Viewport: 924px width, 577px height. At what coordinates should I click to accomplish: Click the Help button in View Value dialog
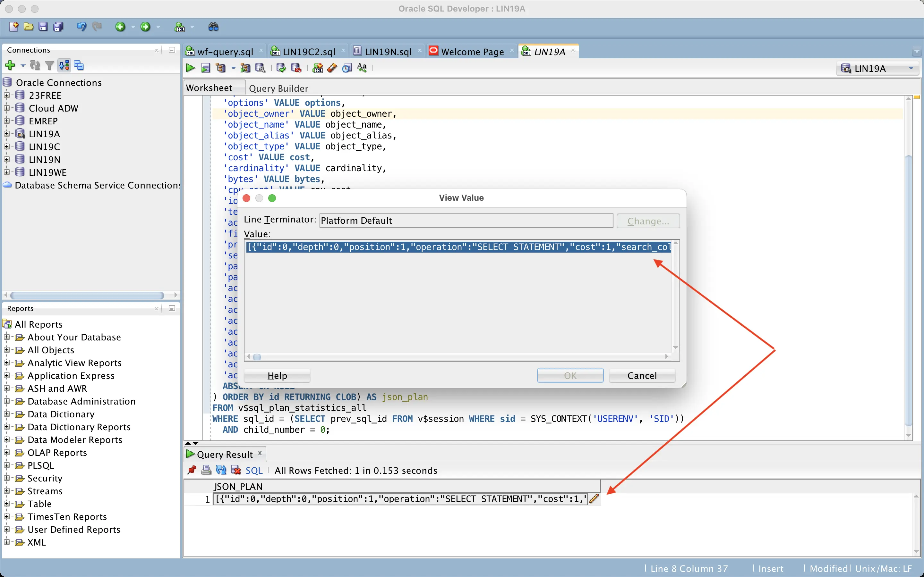coord(277,375)
